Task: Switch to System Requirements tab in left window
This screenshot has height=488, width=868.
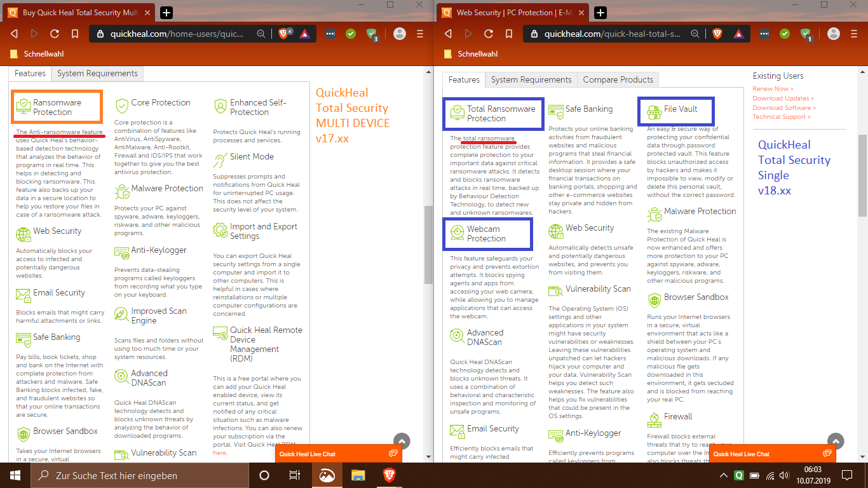Action: tap(97, 74)
